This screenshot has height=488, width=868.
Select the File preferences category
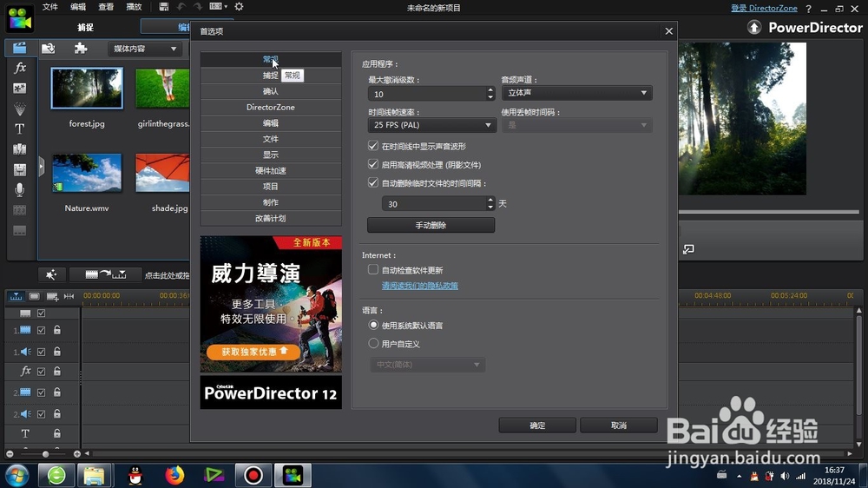(x=271, y=138)
